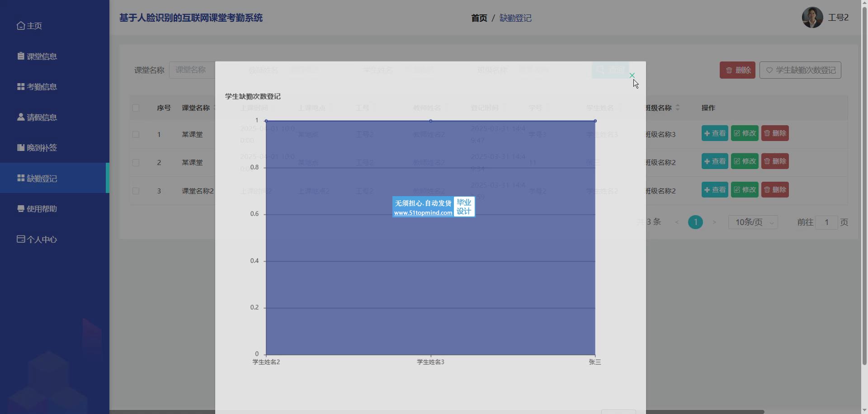The width and height of the screenshot is (868, 414).
Task: Check the checkbox for row 3
Action: coord(136,191)
